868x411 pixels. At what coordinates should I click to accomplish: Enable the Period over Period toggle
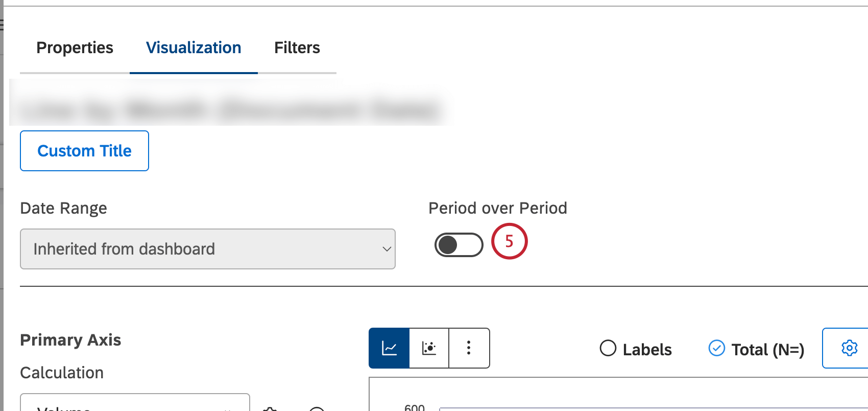pos(459,244)
